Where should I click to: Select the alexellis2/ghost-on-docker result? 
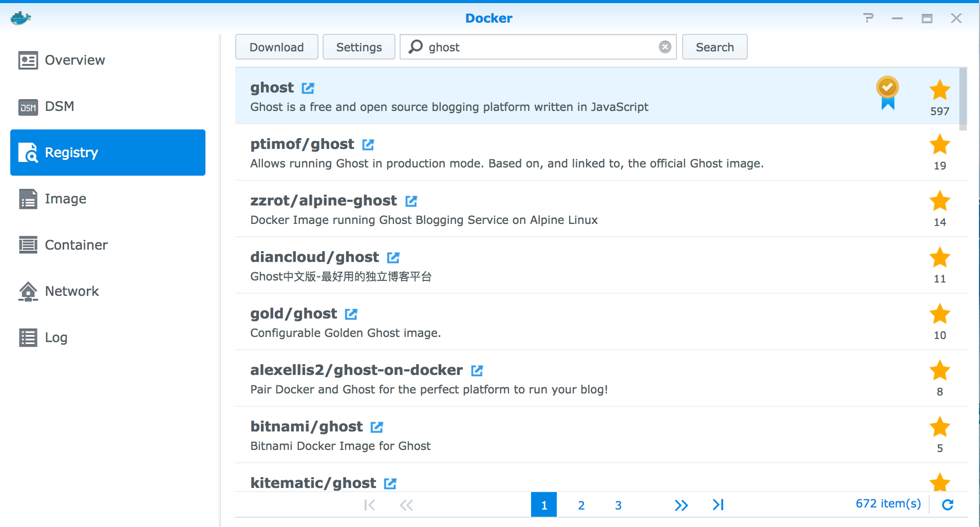(x=601, y=379)
